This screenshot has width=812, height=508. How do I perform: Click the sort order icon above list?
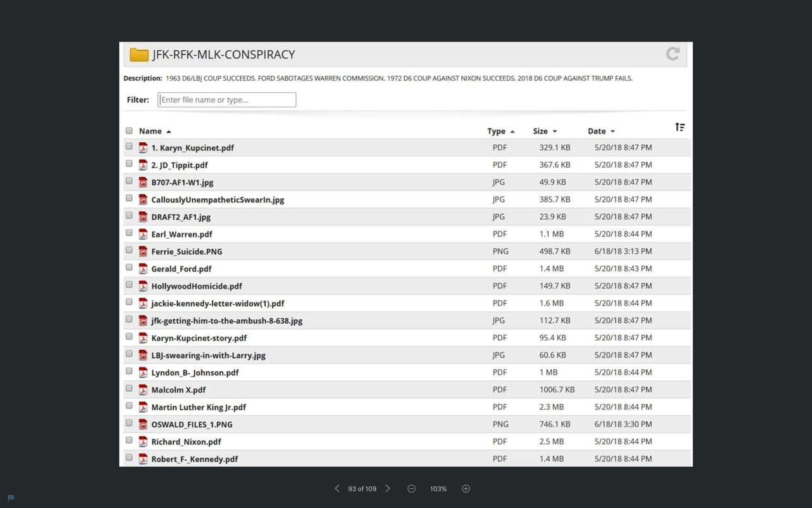pyautogui.click(x=679, y=127)
